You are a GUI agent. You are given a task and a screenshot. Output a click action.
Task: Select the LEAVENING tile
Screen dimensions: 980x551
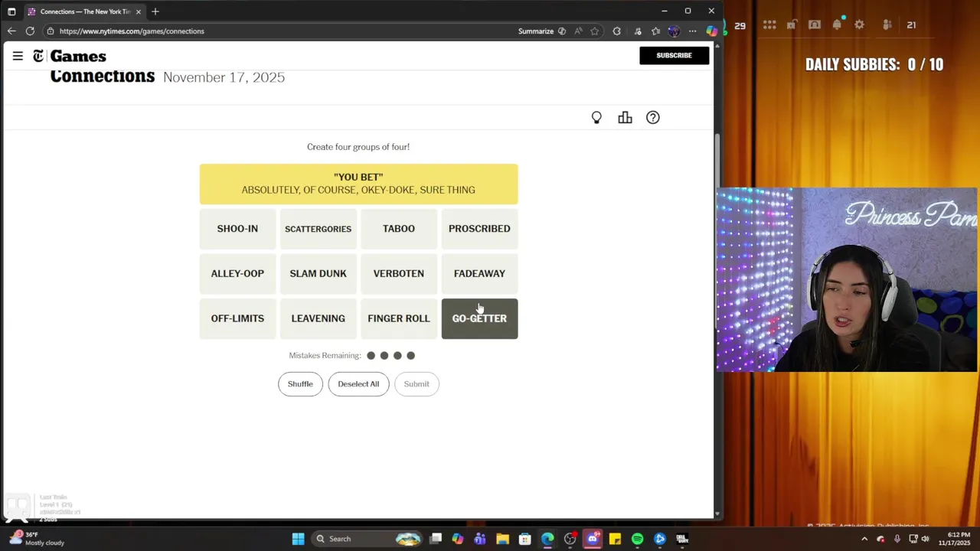[x=318, y=318]
